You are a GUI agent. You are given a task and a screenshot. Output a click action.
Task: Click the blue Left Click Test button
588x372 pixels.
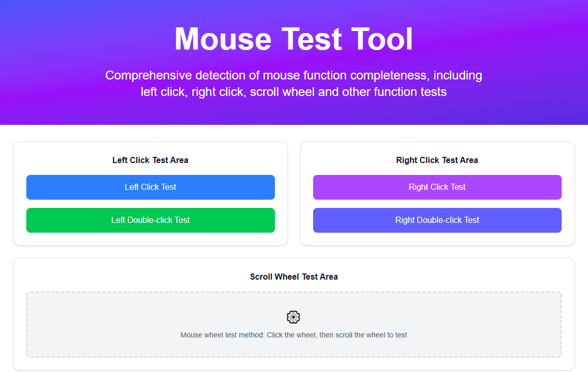point(151,187)
